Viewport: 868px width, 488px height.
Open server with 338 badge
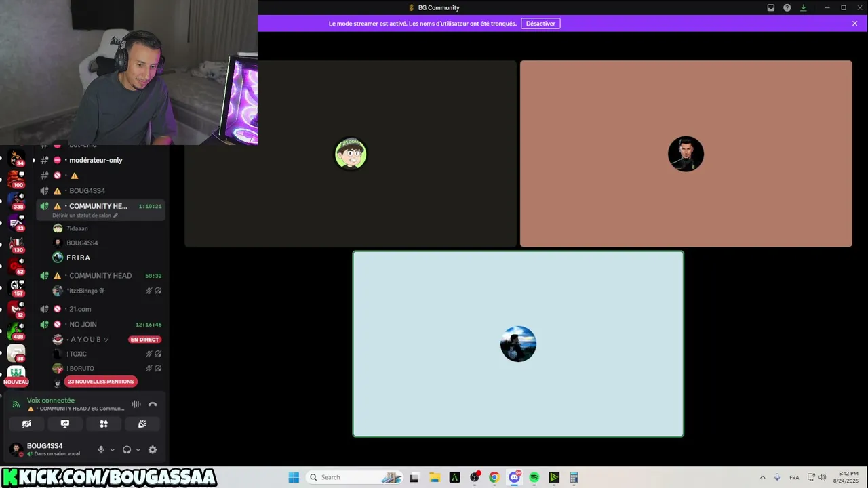(x=16, y=201)
